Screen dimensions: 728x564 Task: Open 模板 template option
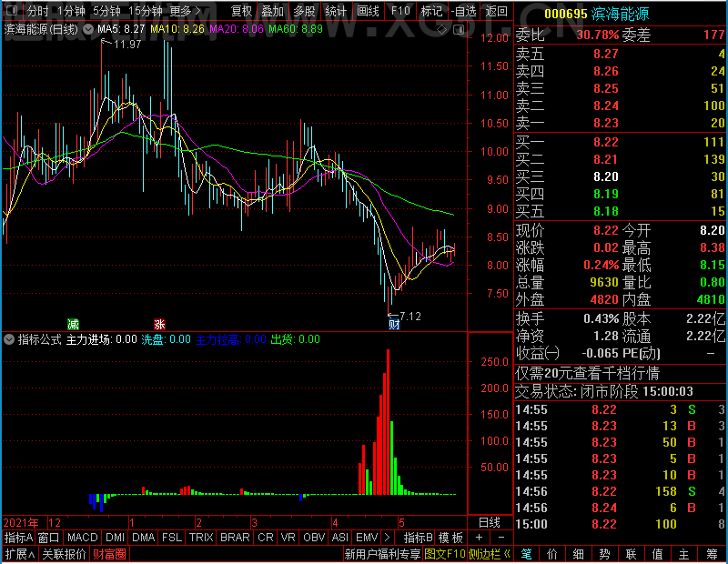click(450, 538)
